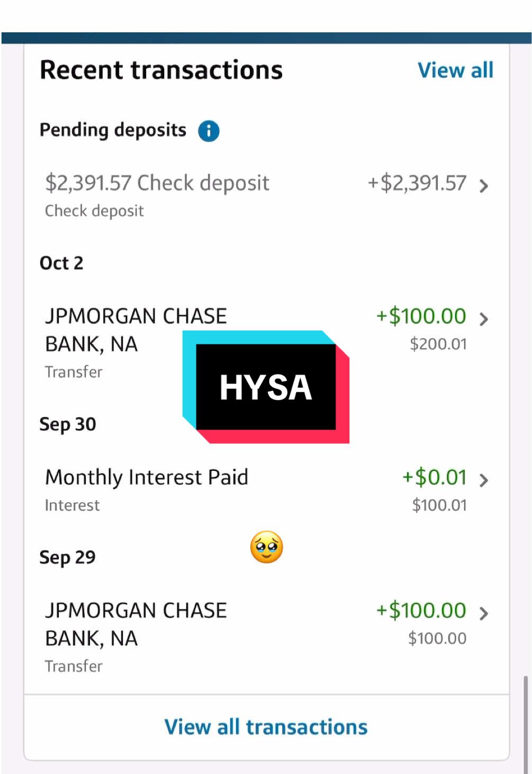The image size is (532, 774).
Task: Click the View all link
Action: coord(456,69)
